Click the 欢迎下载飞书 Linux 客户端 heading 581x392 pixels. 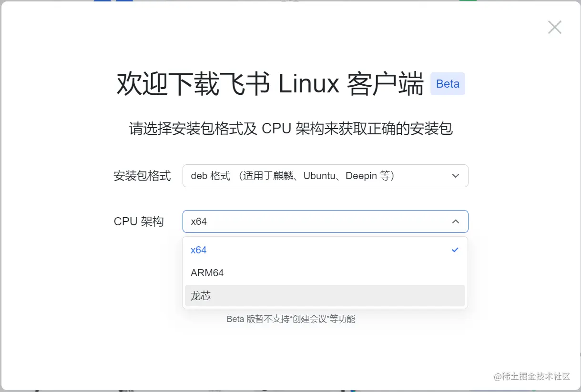(x=270, y=85)
